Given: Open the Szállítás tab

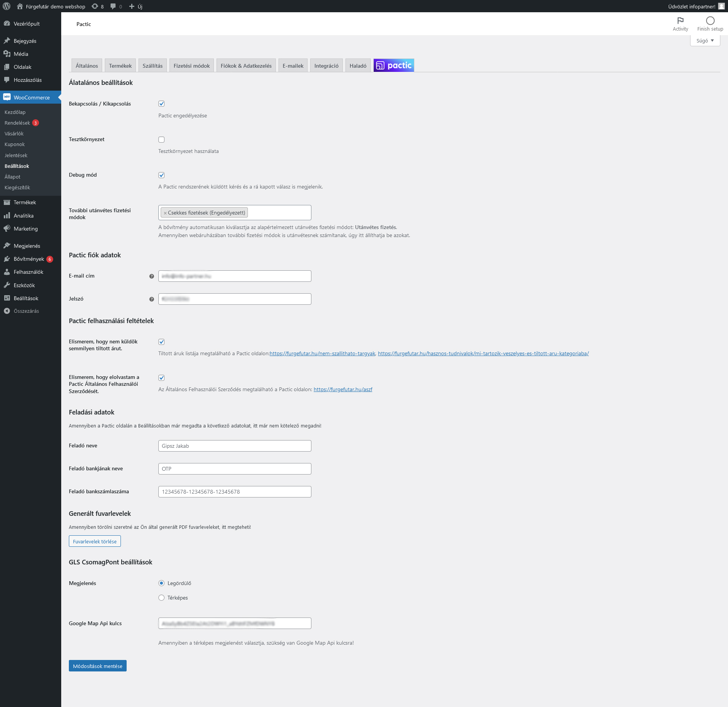Looking at the screenshot, I should pos(153,66).
